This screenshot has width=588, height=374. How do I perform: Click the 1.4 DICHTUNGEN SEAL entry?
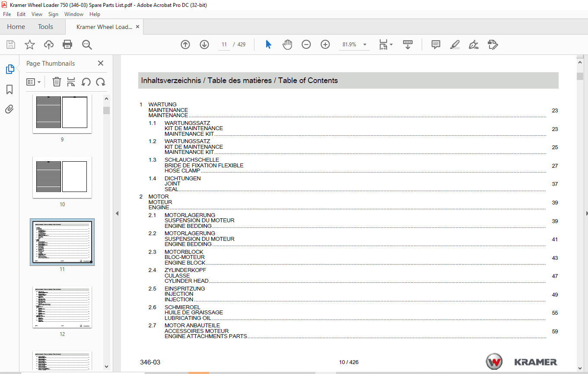(353, 184)
